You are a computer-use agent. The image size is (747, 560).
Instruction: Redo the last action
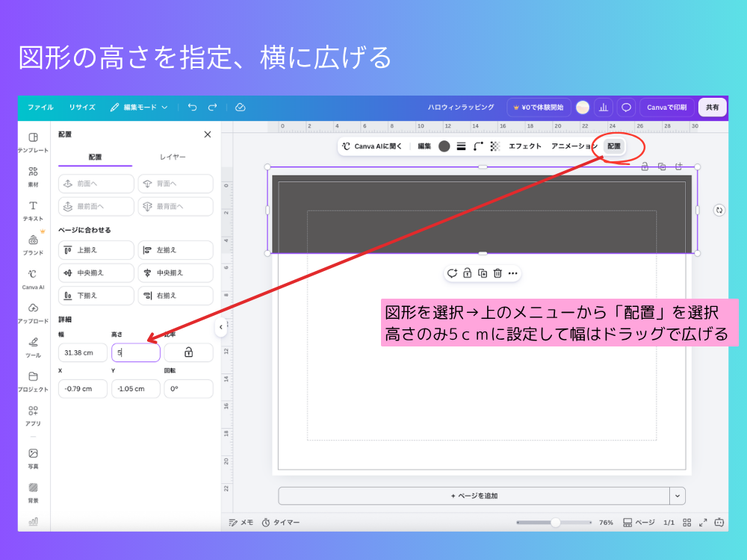pos(212,107)
